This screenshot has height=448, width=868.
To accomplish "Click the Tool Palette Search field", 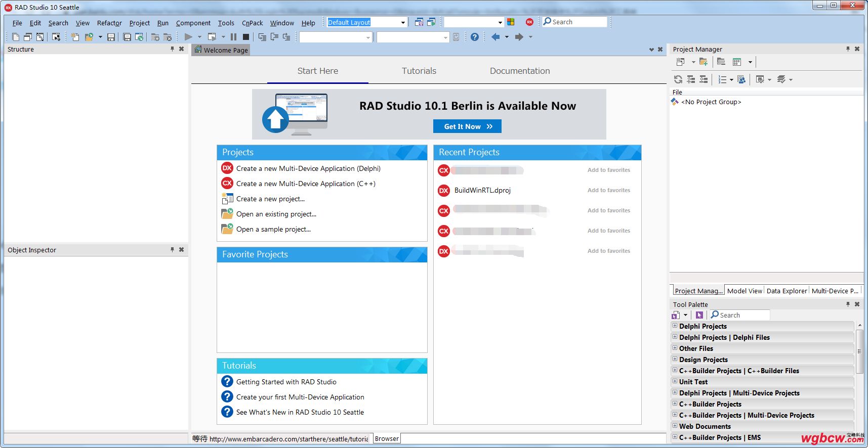I will (x=740, y=315).
